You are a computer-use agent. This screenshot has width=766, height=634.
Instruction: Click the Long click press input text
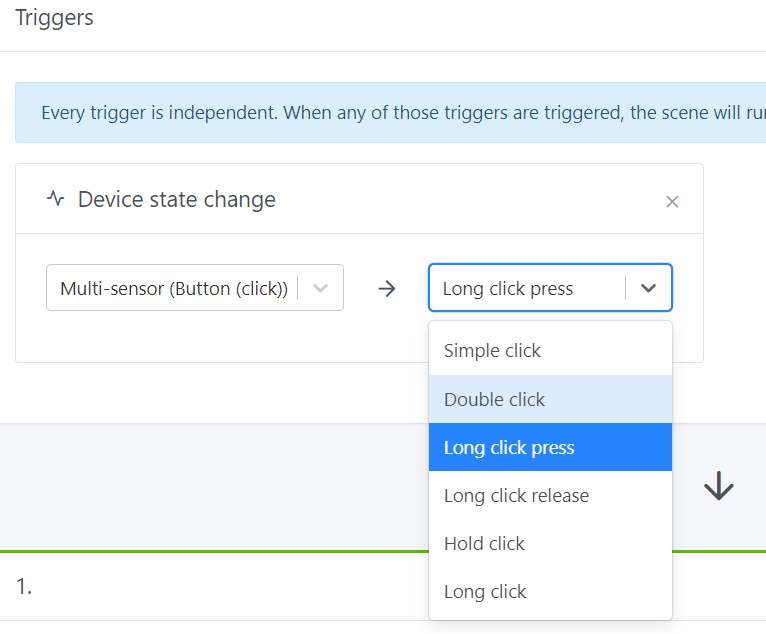tap(508, 289)
